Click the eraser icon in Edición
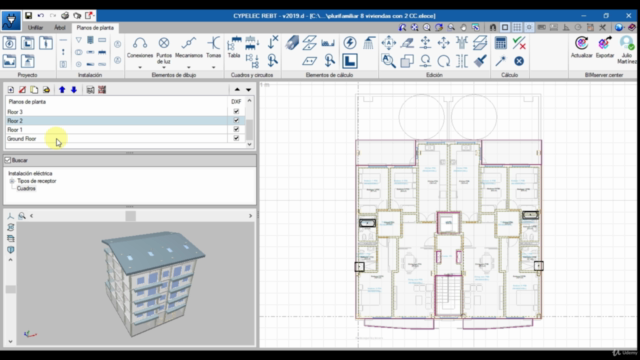The width and height of the screenshot is (640, 360). click(x=407, y=42)
